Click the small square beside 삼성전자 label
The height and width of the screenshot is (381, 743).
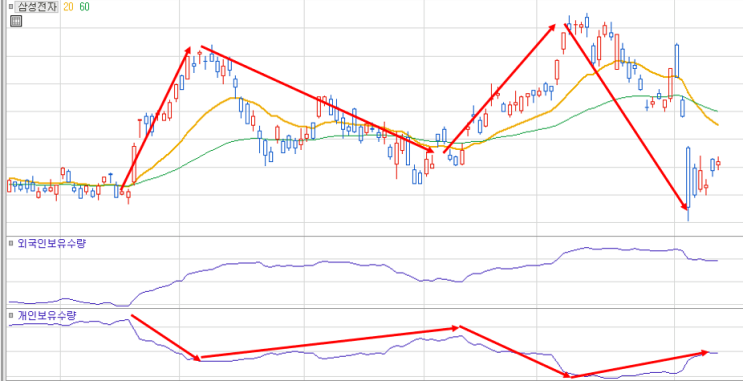click(11, 7)
